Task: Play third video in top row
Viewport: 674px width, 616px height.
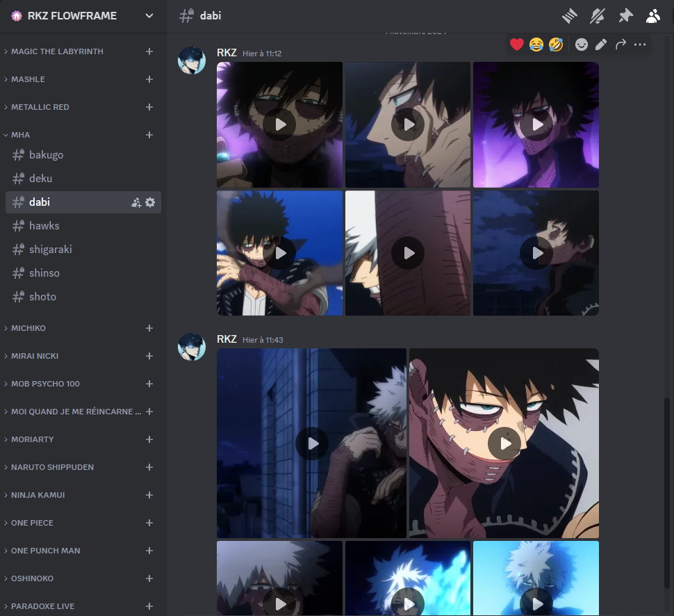Action: point(536,124)
